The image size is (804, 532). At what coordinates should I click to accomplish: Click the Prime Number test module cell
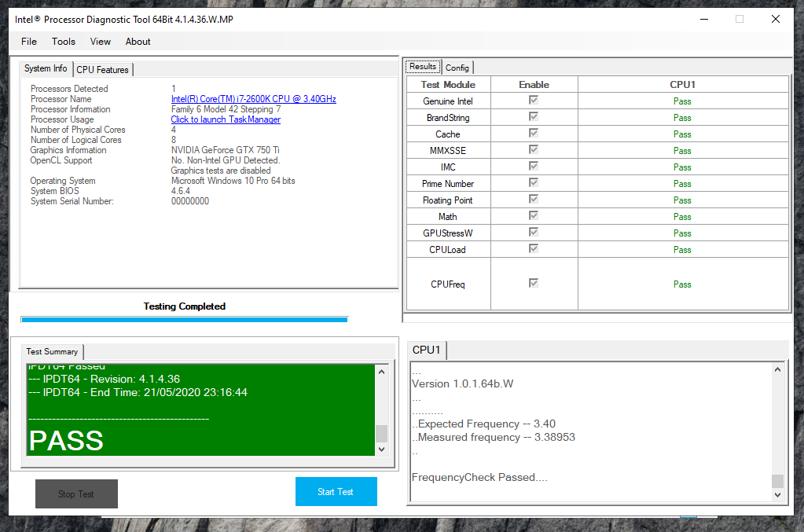448,183
